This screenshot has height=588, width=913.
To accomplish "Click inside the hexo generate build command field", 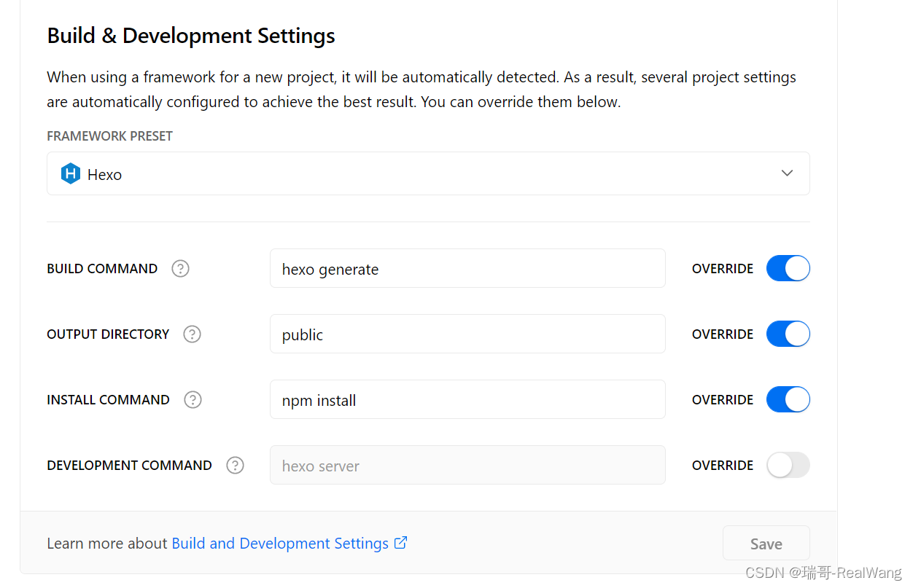I will coord(467,268).
